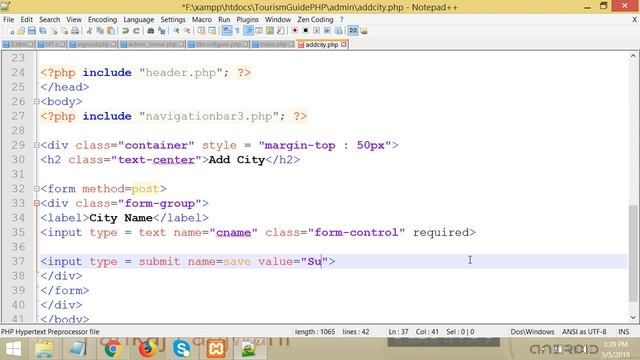
Task: Save the current file with the Save icon
Action: [x=31, y=31]
